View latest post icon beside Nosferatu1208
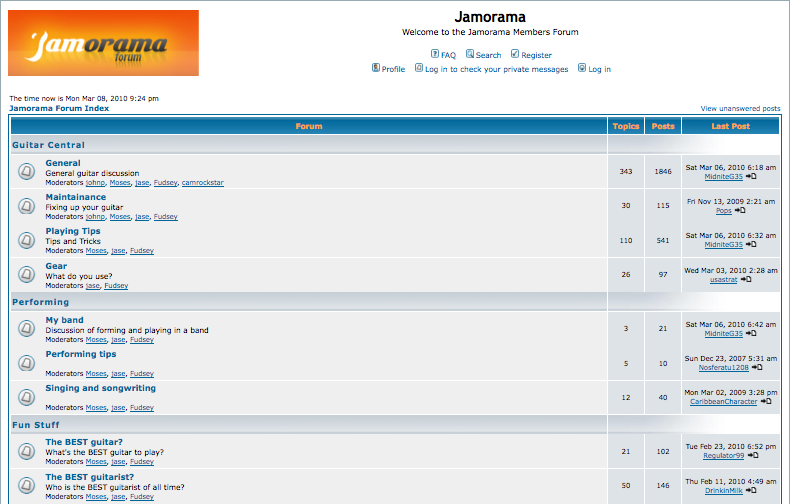This screenshot has height=504, width=790. 757,367
